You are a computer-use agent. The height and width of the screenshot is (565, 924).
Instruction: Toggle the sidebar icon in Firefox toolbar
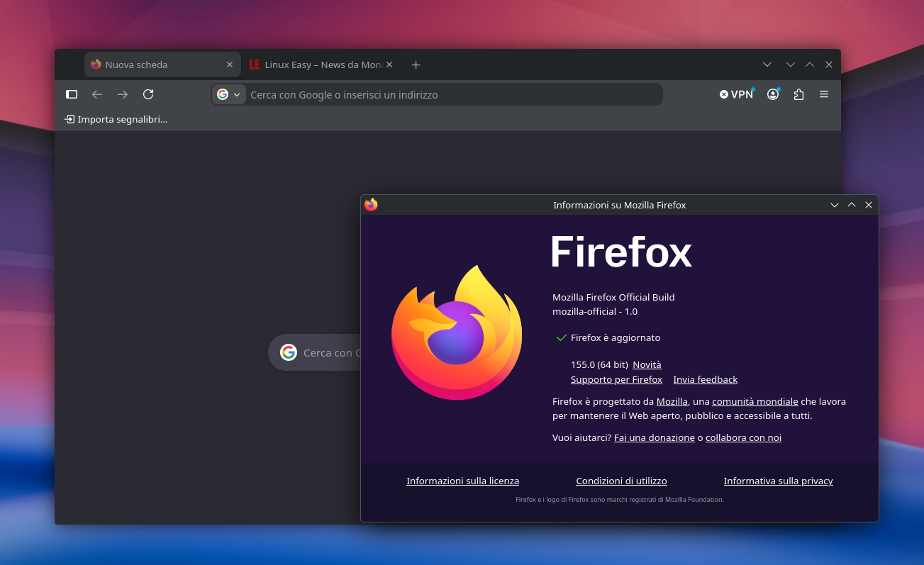point(72,94)
